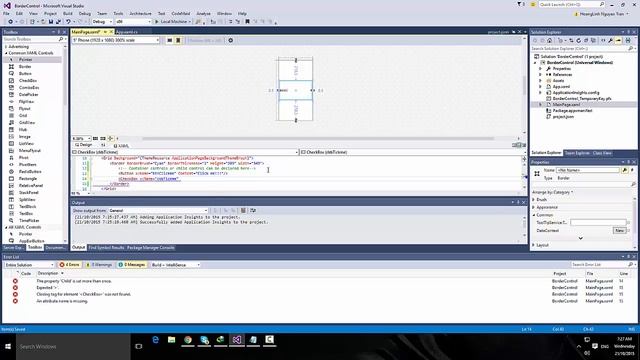Select error 'An attribute name is missing' row
The image size is (640, 360).
[318, 301]
